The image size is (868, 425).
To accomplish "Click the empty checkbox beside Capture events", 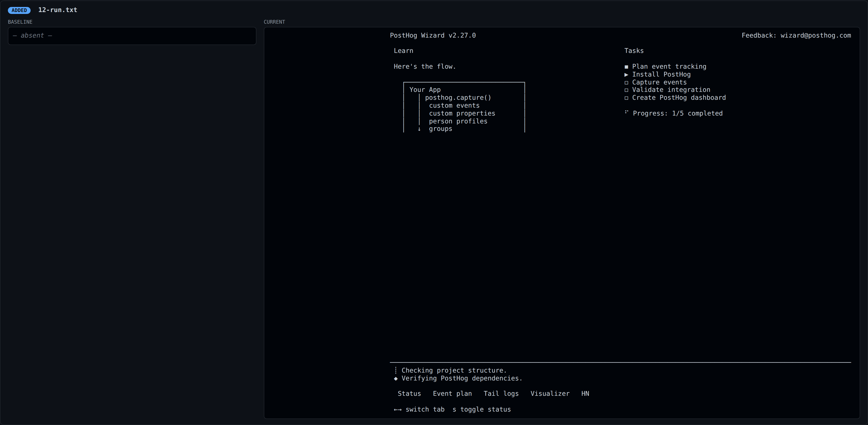I will pos(626,83).
